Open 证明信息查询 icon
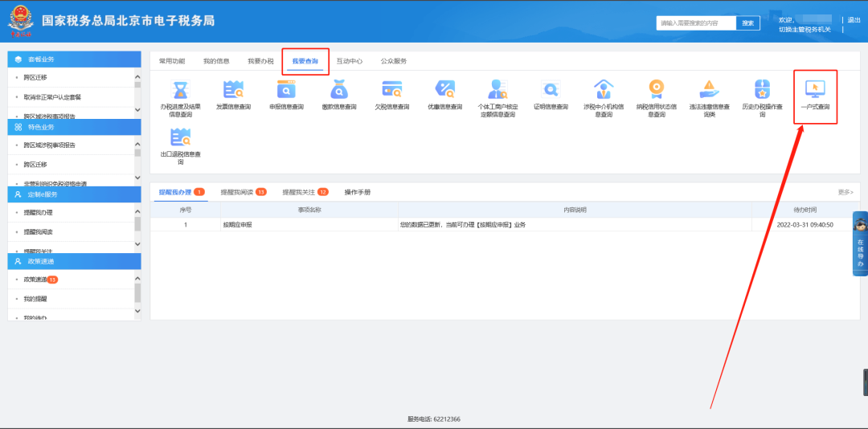 click(x=551, y=89)
